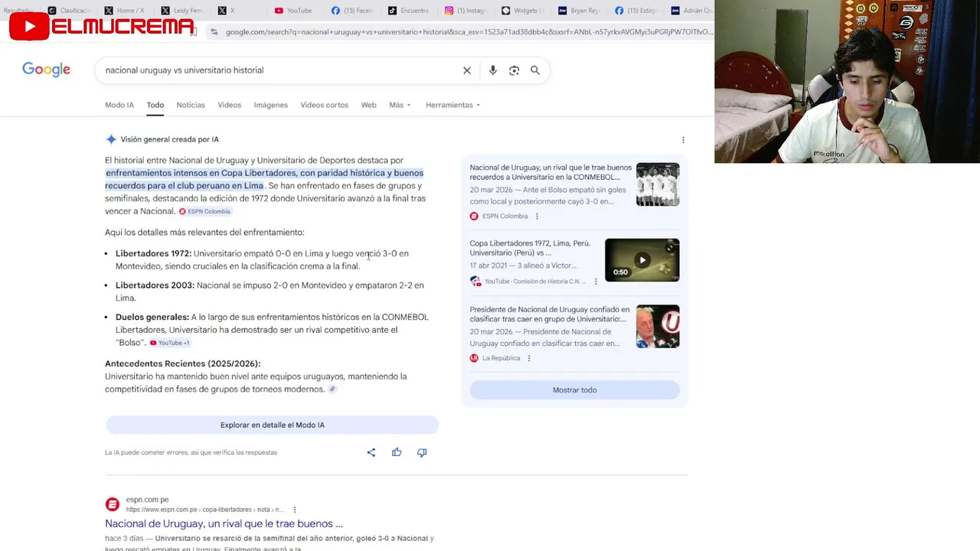Switch to Encuentra TikTok browser tab
The height and width of the screenshot is (551, 980).
click(x=409, y=11)
